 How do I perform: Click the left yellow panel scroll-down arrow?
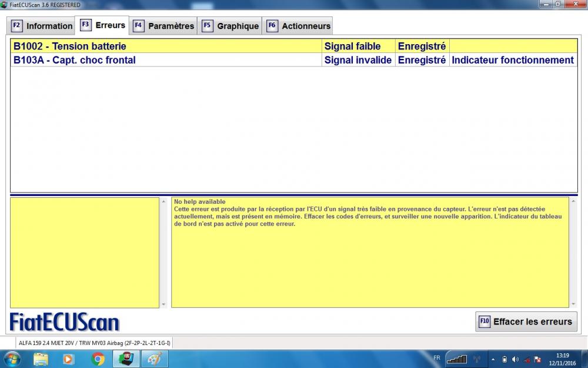pyautogui.click(x=163, y=304)
